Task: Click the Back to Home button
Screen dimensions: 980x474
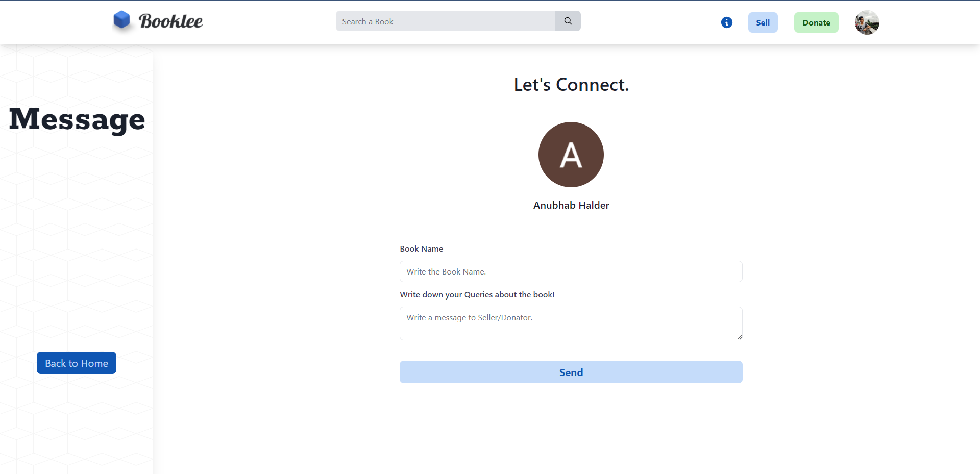Action: (x=77, y=363)
